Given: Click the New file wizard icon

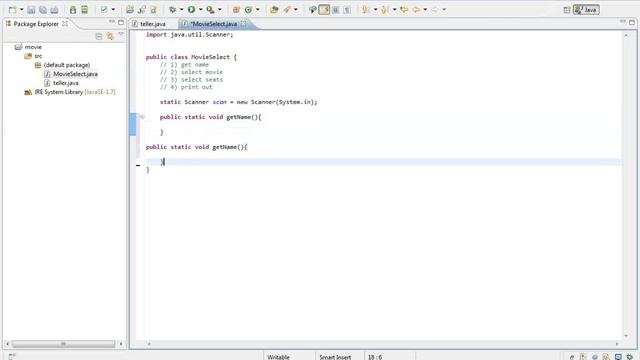Looking at the screenshot, I should coord(13,9).
